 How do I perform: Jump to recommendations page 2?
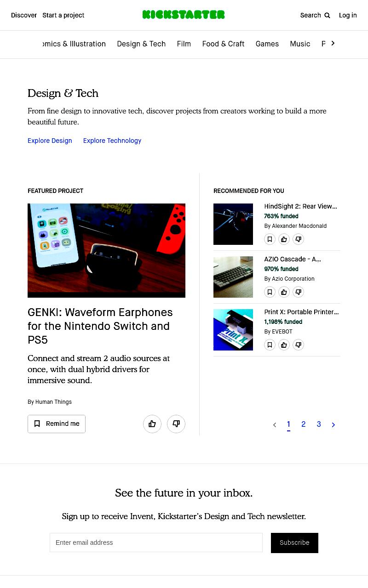[304, 424]
